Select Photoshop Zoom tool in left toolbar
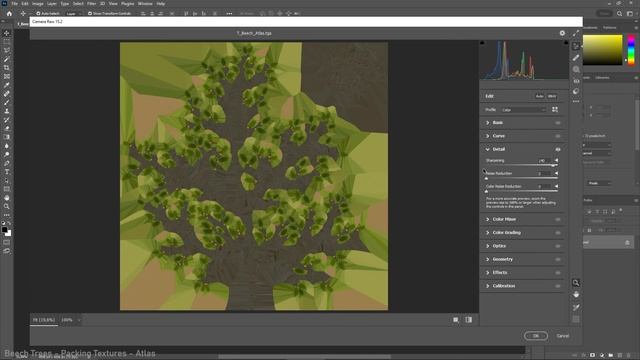Screen dimensions: 640x360 point(7,207)
